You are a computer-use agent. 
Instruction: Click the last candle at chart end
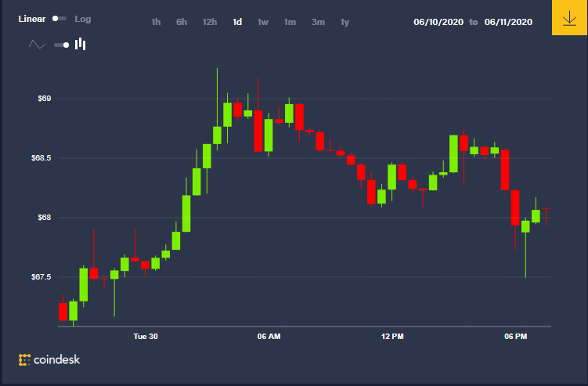click(546, 210)
